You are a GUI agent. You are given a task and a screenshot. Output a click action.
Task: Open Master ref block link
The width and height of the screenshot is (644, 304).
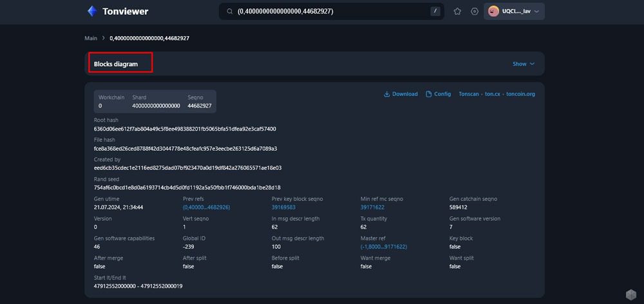(384, 247)
